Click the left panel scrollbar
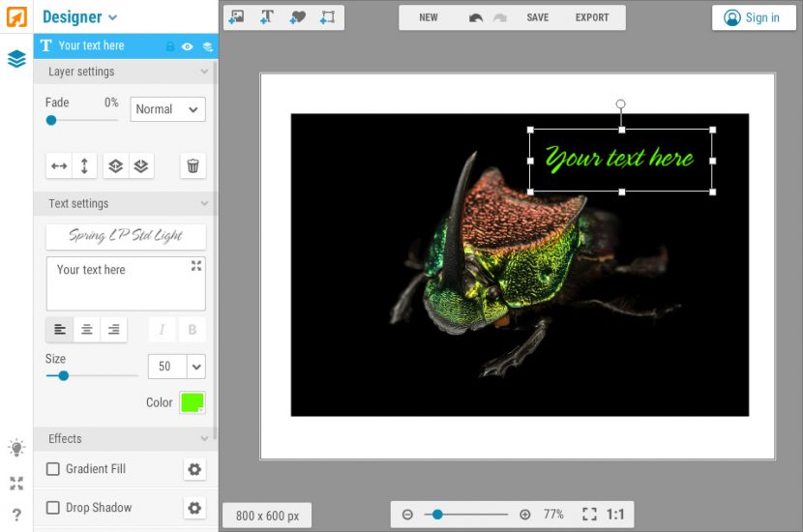Image resolution: width=803 pixels, height=532 pixels. tap(215, 251)
